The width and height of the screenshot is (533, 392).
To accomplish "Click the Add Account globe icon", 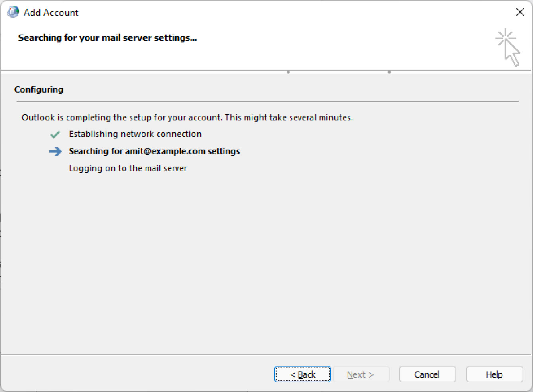I will pos(13,12).
